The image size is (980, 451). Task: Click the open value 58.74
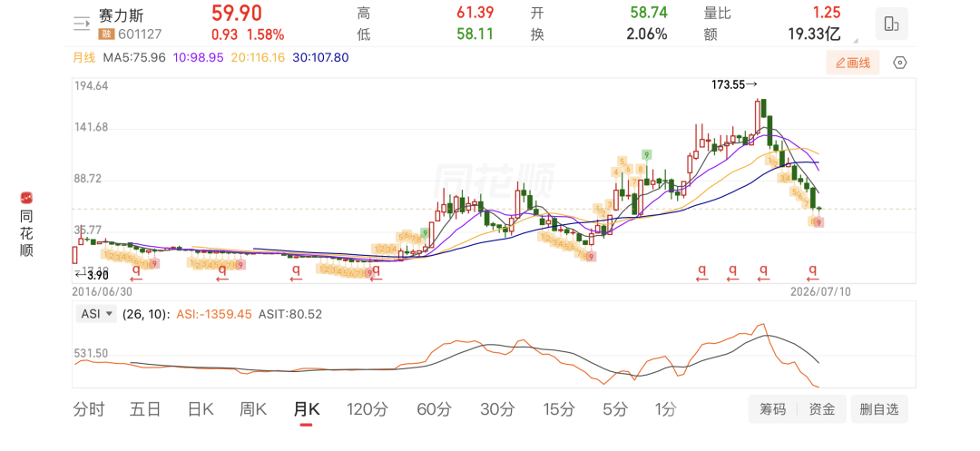(x=649, y=13)
